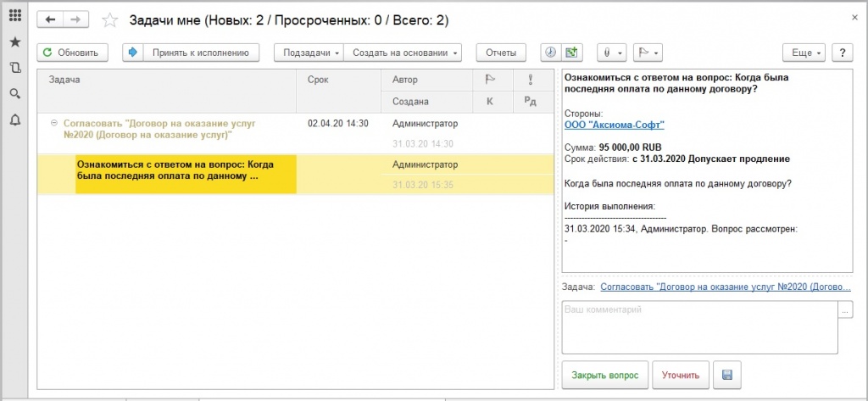868x401 pixels.
Task: Select the highlighted "Ознакомиться с ответом" task row
Action: point(185,170)
